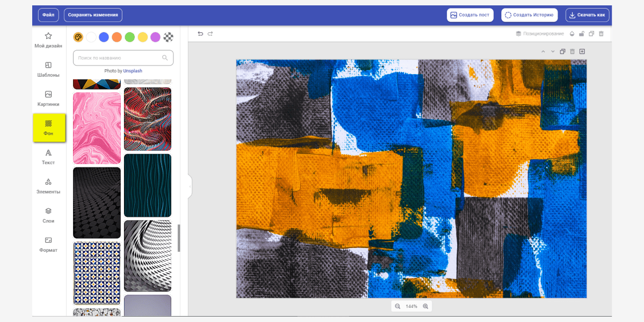Select the transparent checkerboard background
This screenshot has width=644, height=322.
(x=169, y=37)
